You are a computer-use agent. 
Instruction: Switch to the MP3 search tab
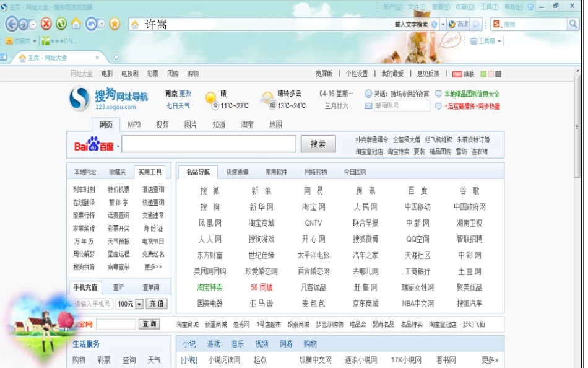(x=134, y=125)
